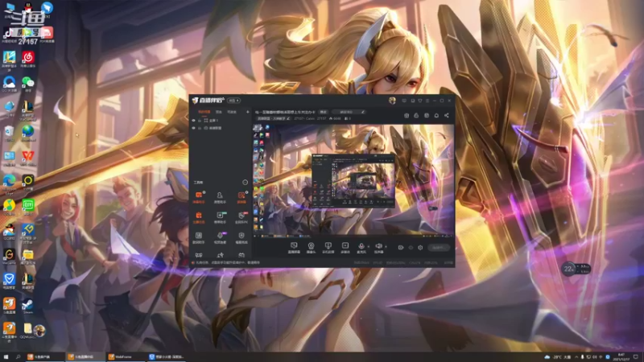The width and height of the screenshot is (644, 362).
Task: Toggle visibility eye of the second source row
Action: pyautogui.click(x=193, y=128)
